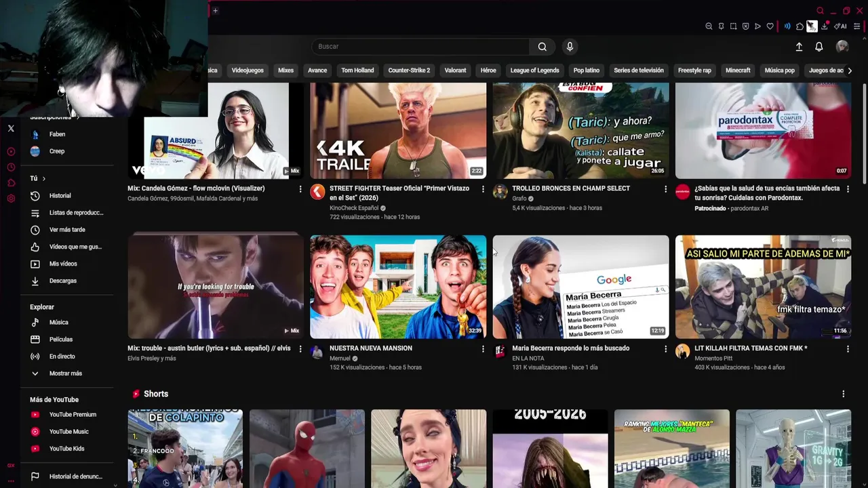Select the 'Minecraft' category chip
The height and width of the screenshot is (488, 868).
tap(738, 70)
